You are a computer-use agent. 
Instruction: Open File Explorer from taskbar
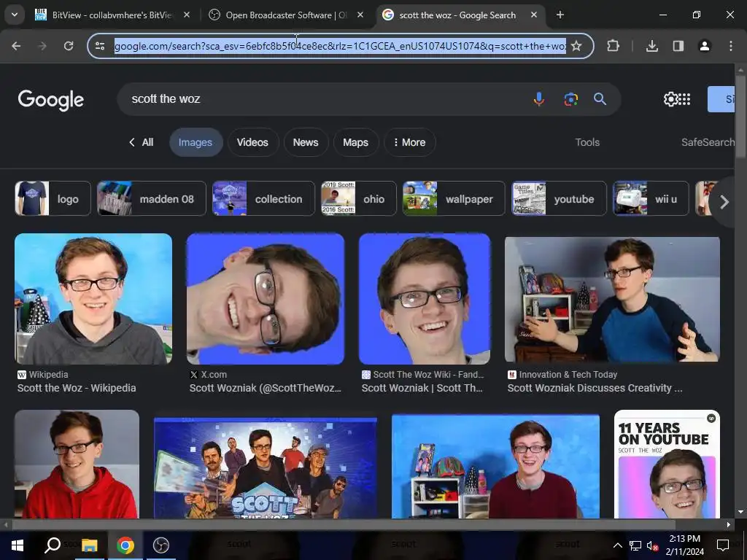point(89,545)
